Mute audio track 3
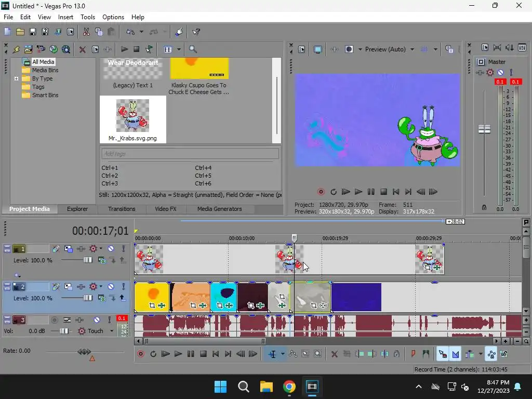Screen dimensions: 532x399 [x=97, y=320]
